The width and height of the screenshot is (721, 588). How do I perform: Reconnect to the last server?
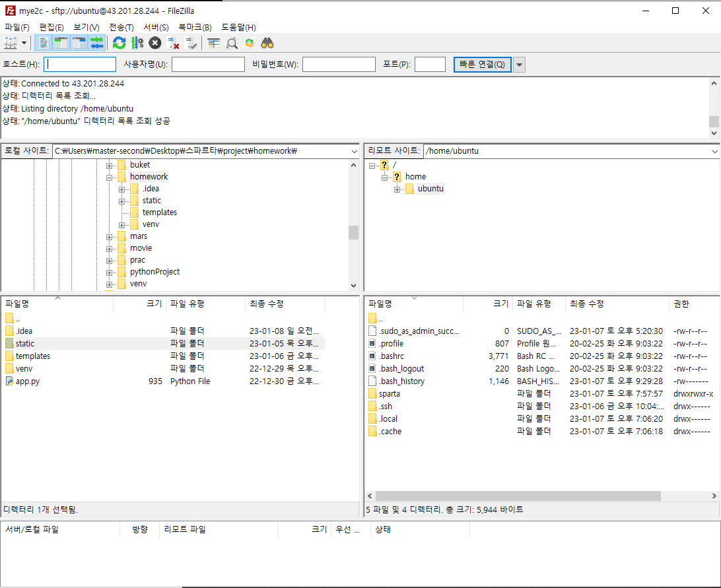click(191, 43)
